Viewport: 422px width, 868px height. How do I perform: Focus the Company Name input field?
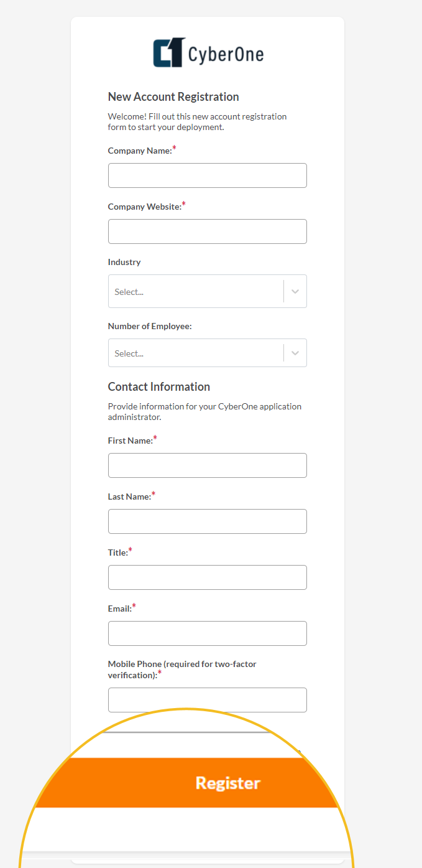[x=208, y=175]
